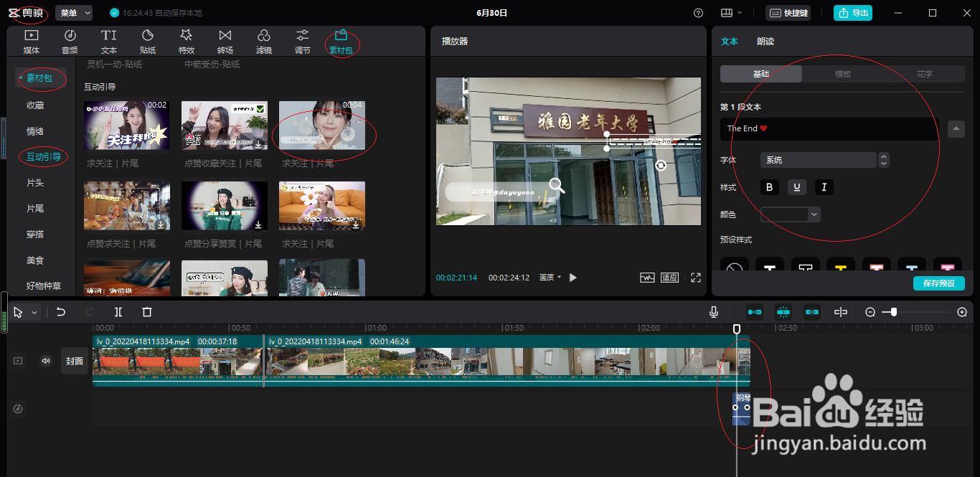The image size is (980, 477).
Task: Select the pointer selection tool
Action: (x=18, y=312)
